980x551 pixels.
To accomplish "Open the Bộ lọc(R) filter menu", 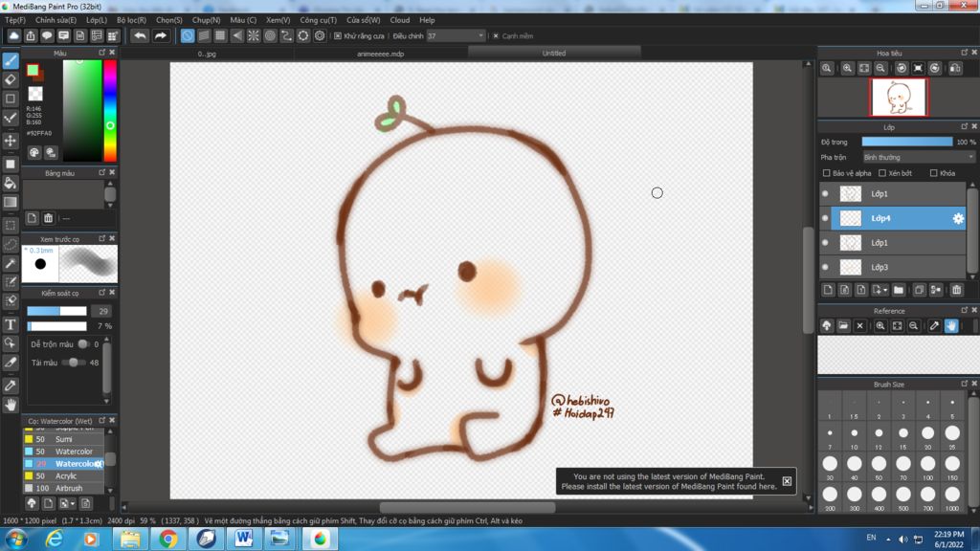I will point(131,20).
